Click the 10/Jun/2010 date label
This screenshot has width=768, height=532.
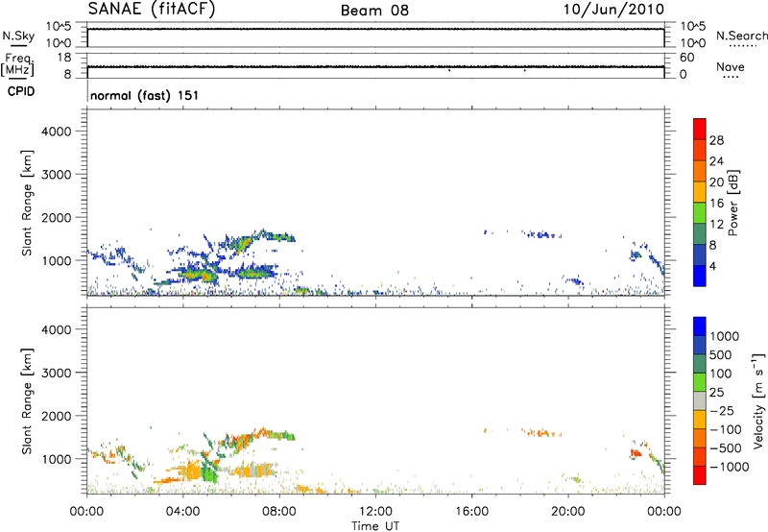point(613,10)
